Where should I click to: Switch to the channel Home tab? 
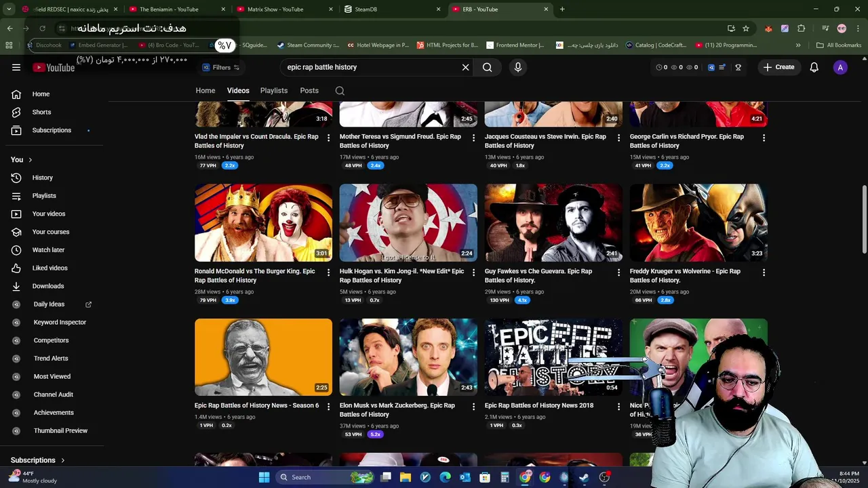pyautogui.click(x=205, y=90)
